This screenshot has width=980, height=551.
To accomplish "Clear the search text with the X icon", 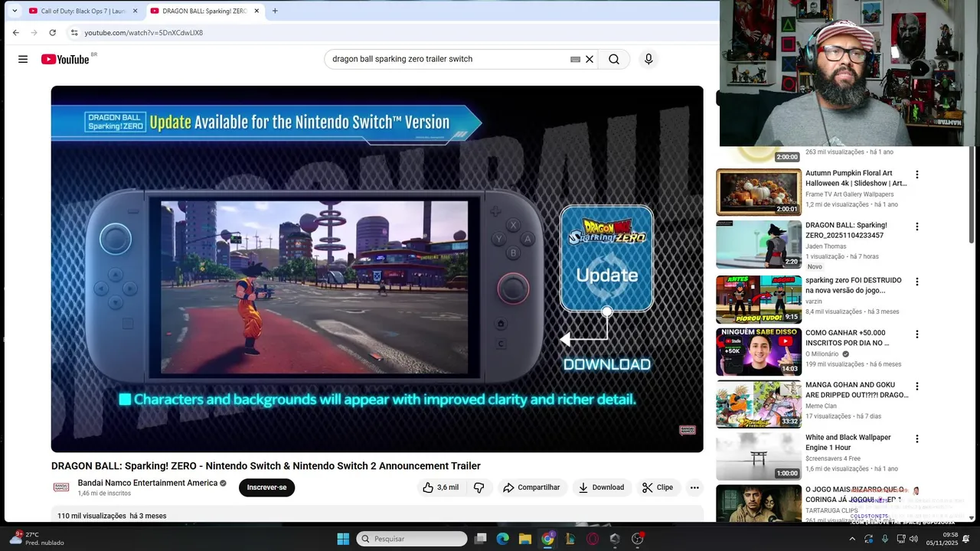I will click(590, 59).
